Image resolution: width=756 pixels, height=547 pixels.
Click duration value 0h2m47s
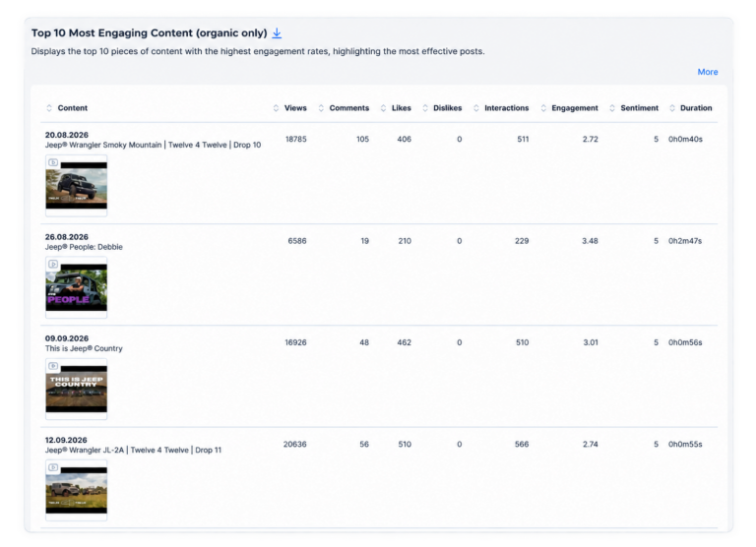pyautogui.click(x=685, y=241)
